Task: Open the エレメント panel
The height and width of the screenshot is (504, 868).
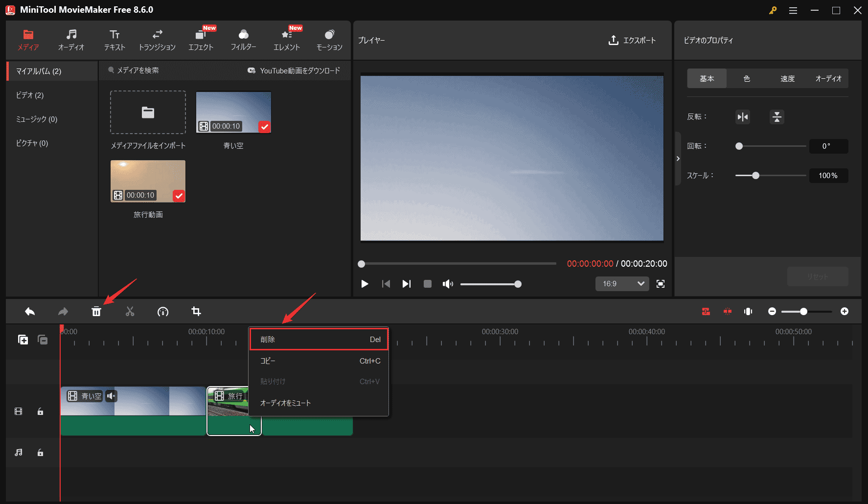Action: click(x=286, y=39)
